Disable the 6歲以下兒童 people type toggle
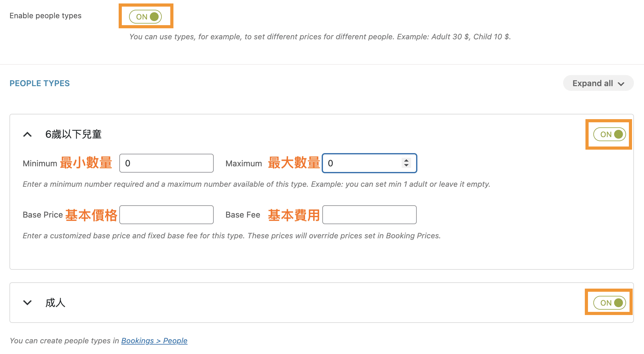The image size is (644, 354). click(x=609, y=135)
